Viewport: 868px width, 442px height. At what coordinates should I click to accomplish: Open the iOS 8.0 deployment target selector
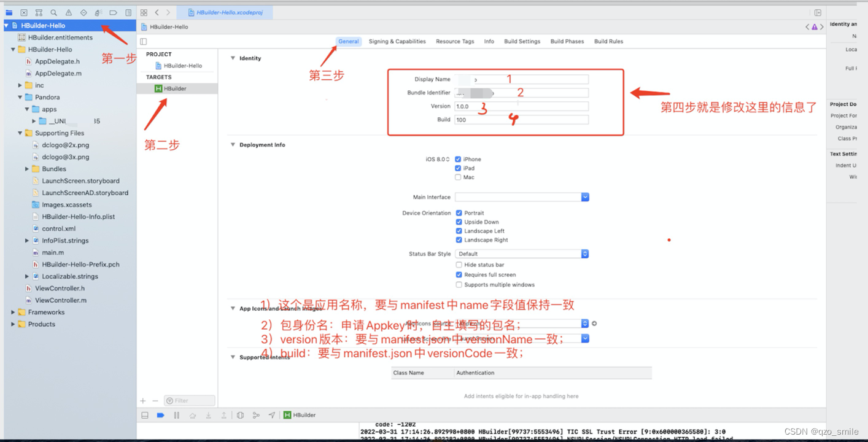pyautogui.click(x=438, y=159)
